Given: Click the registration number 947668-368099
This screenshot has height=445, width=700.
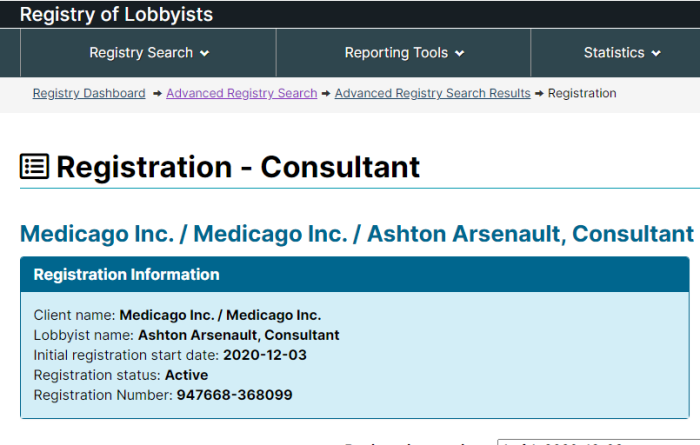Looking at the screenshot, I should pos(234,395).
